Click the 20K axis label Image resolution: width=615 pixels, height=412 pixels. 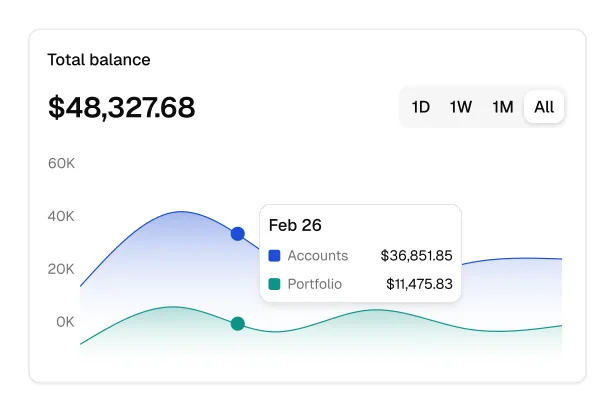coord(61,269)
